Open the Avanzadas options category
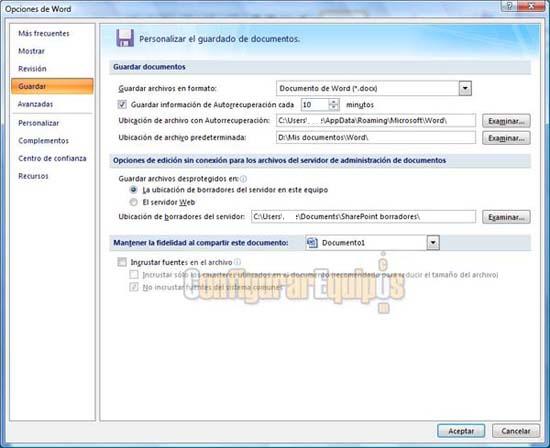The height and width of the screenshot is (448, 550). tap(35, 104)
